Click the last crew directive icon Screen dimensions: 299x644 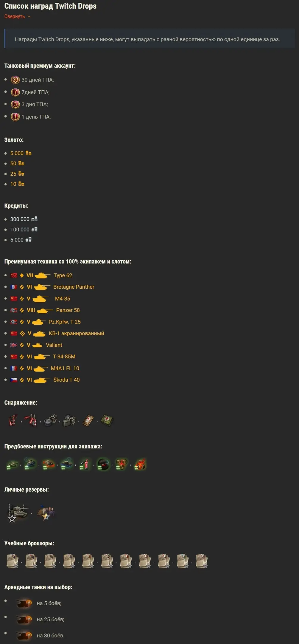tap(140, 464)
